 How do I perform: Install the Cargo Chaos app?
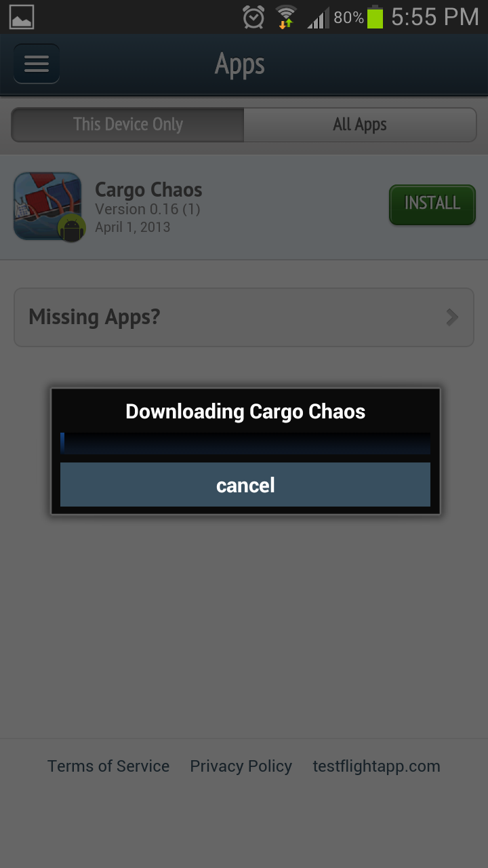[432, 204]
